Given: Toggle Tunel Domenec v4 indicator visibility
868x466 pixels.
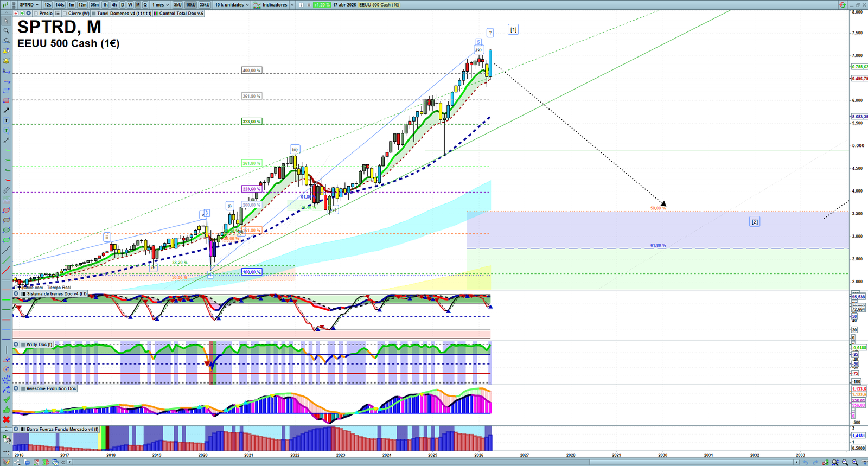Looking at the screenshot, I should pyautogui.click(x=94, y=14).
